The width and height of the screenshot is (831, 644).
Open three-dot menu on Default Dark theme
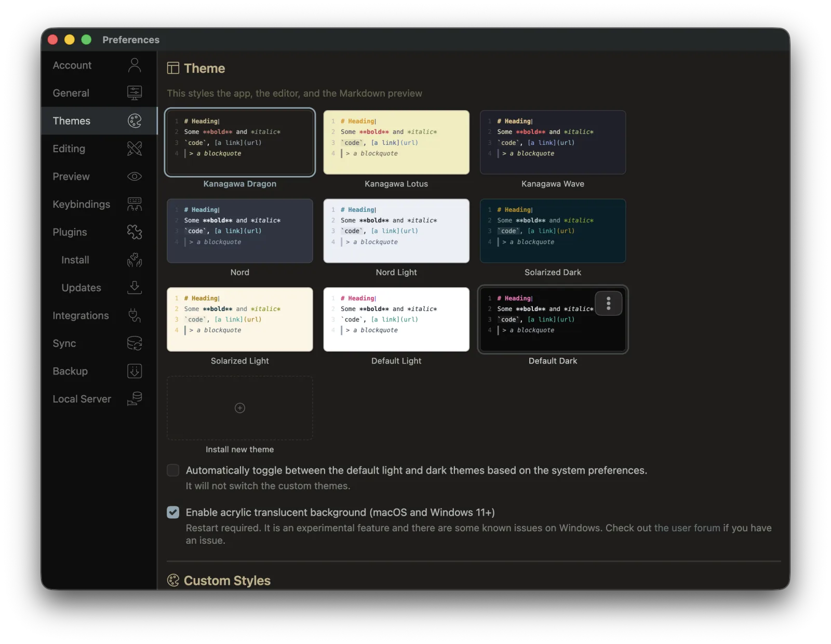(x=608, y=303)
